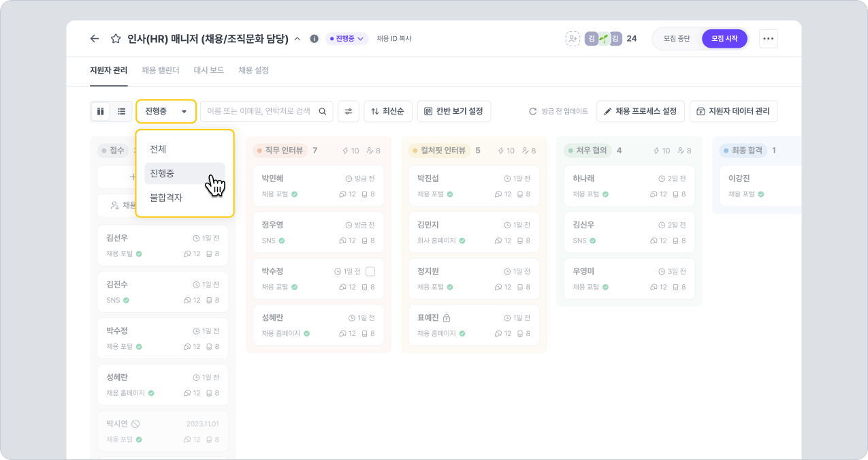The height and width of the screenshot is (460, 868).
Task: Click the back arrow icon
Action: point(95,39)
